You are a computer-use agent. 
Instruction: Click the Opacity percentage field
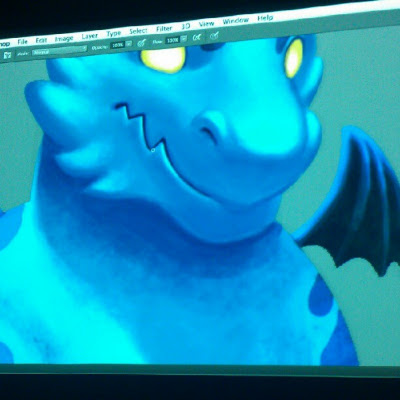click(x=118, y=45)
